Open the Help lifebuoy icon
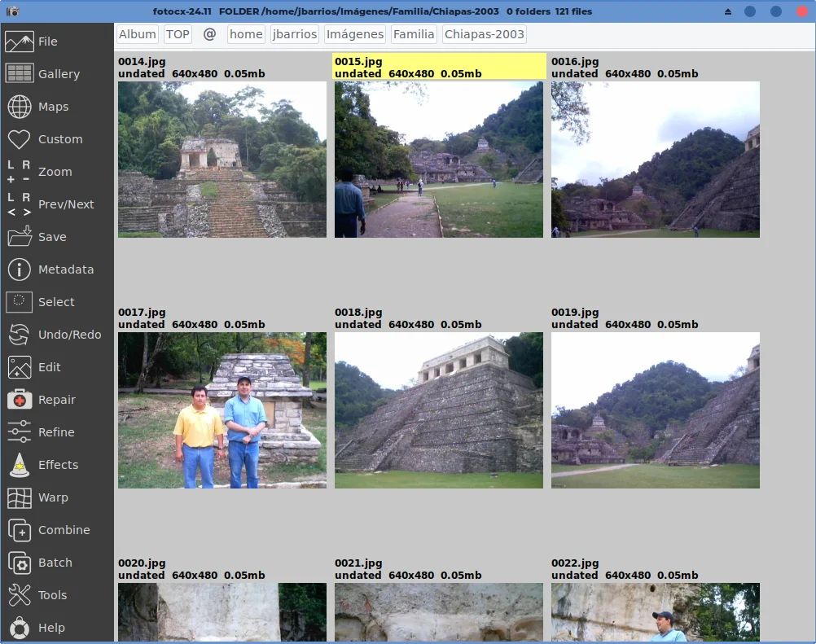This screenshot has height=644, width=816. pyautogui.click(x=20, y=628)
